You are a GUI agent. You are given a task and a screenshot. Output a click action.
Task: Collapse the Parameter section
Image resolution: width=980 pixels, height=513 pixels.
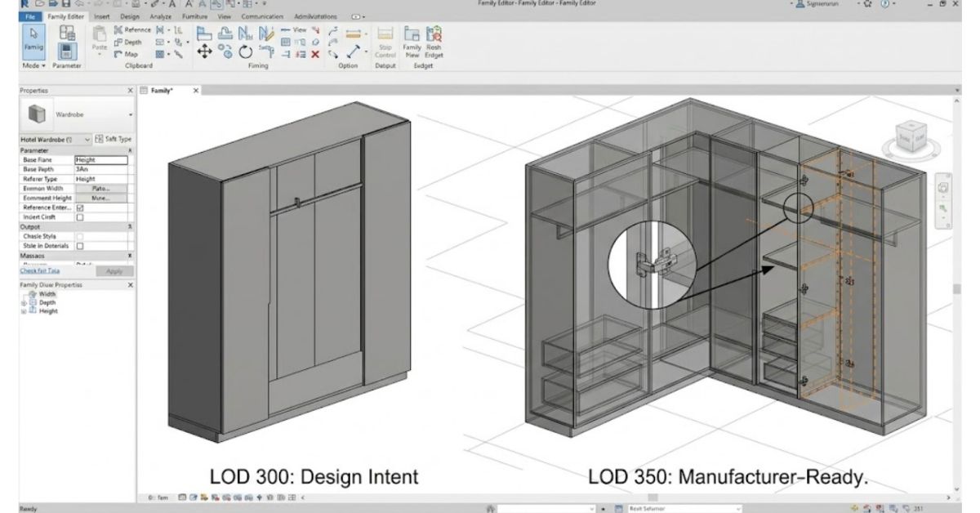130,150
